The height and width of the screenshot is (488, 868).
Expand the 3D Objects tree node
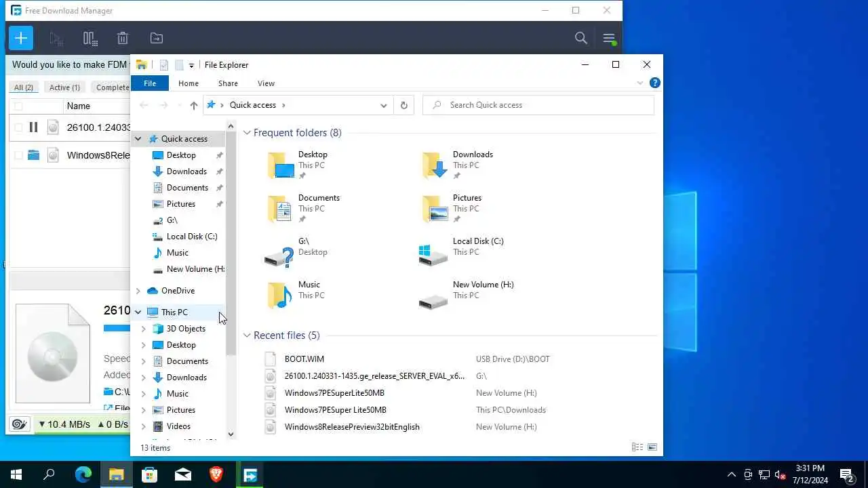click(143, 329)
